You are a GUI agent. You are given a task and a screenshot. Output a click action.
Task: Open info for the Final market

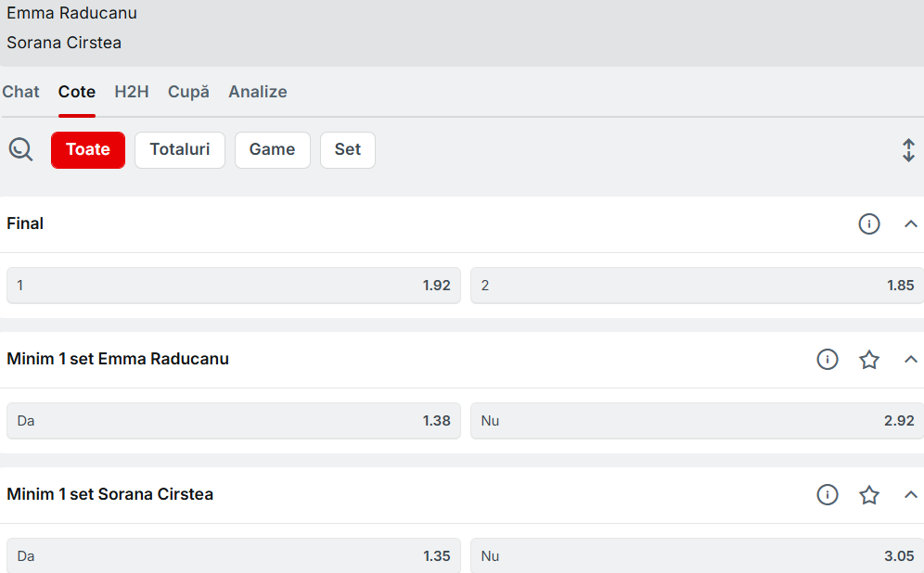pyautogui.click(x=869, y=224)
